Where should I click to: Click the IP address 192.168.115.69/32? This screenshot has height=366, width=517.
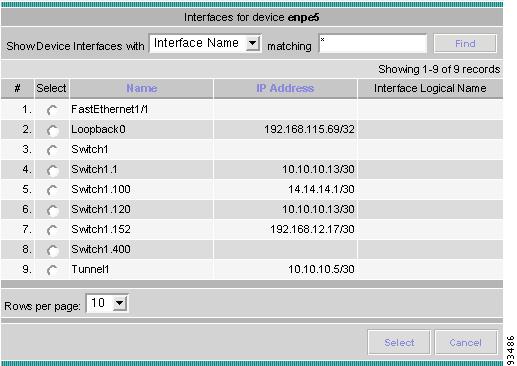pos(309,129)
